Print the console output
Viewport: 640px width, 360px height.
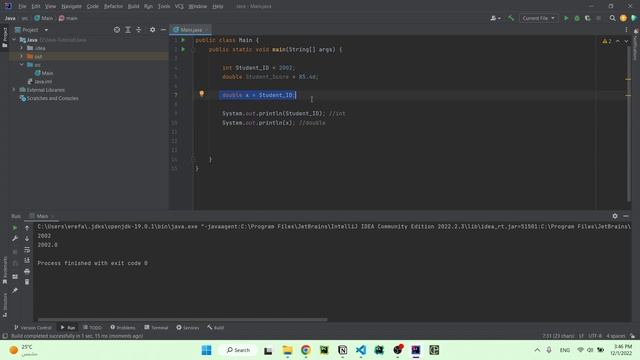pos(27,271)
